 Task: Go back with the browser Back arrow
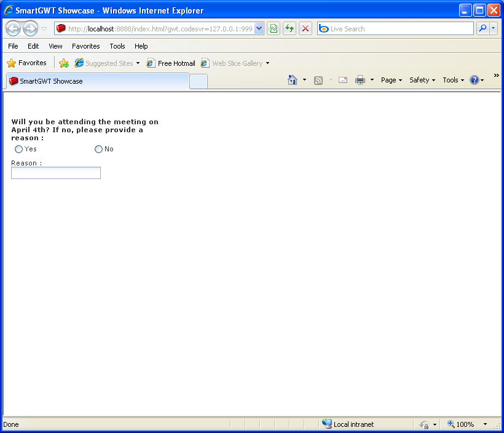click(x=13, y=29)
